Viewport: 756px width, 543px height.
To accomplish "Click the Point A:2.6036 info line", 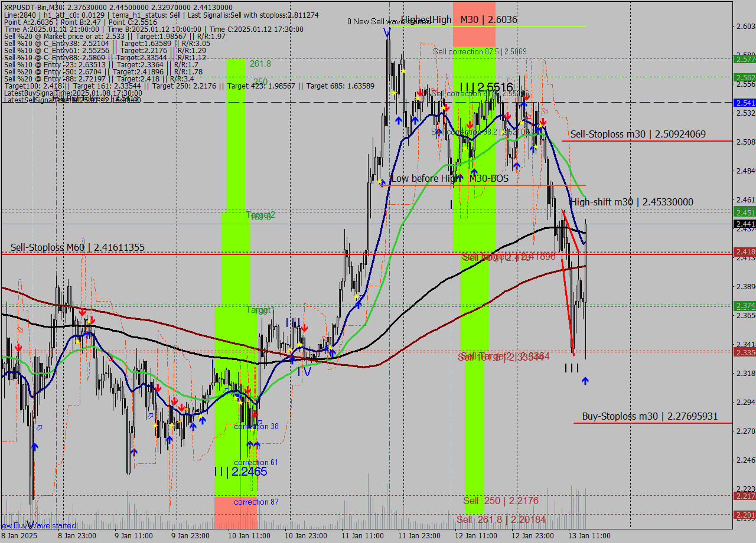I will pos(80,22).
